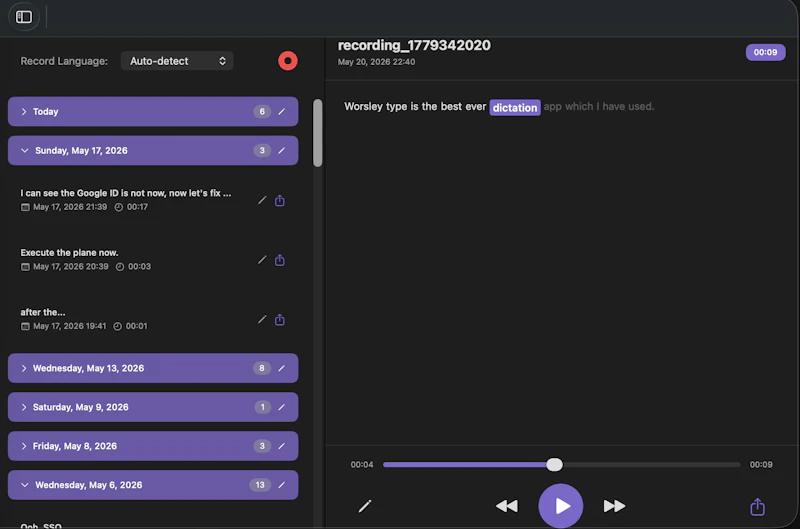Edit the Wednesday, May 13, 2026 group with its pencil icon
The height and width of the screenshot is (529, 800).
(282, 368)
